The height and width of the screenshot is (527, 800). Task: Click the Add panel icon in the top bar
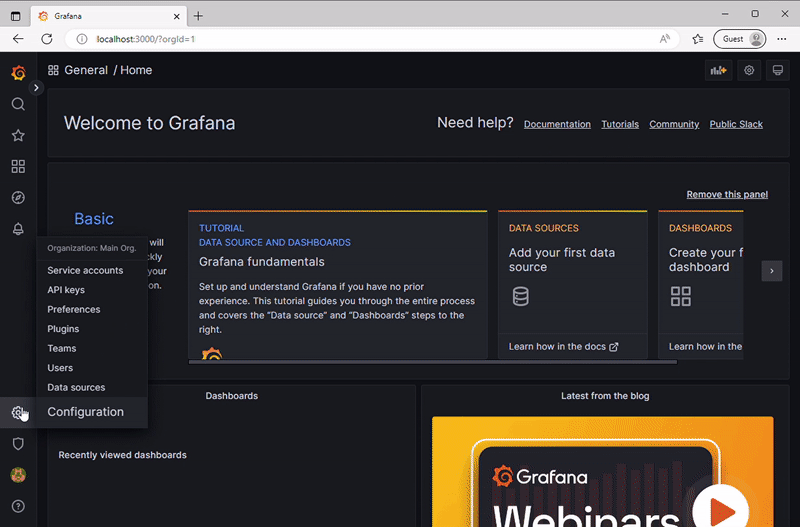coord(718,70)
